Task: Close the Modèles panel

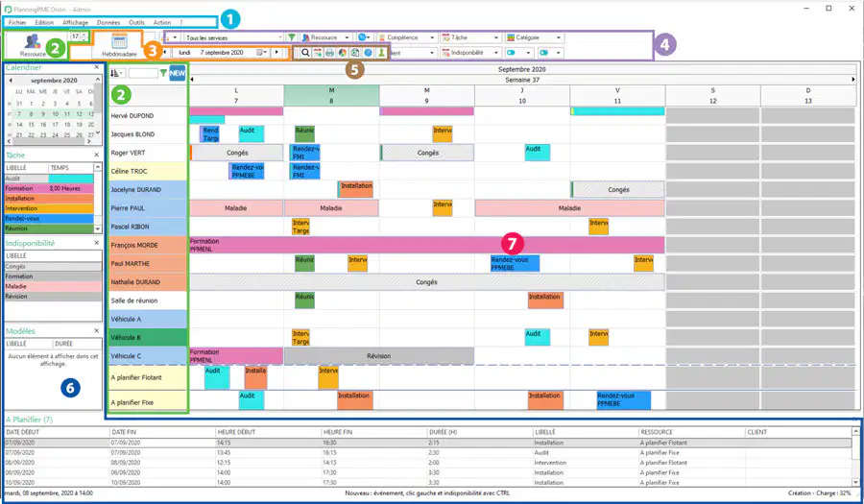Action: [96, 331]
